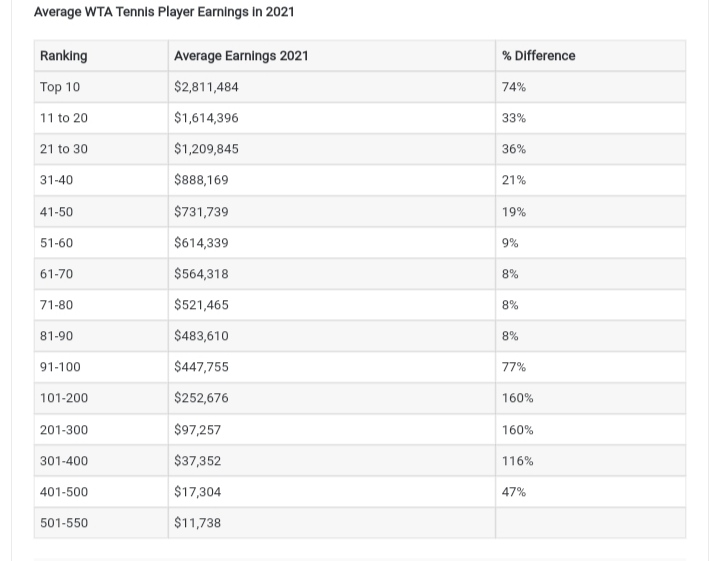Click the $564,318 earnings value
The image size is (720, 561).
pyautogui.click(x=201, y=274)
